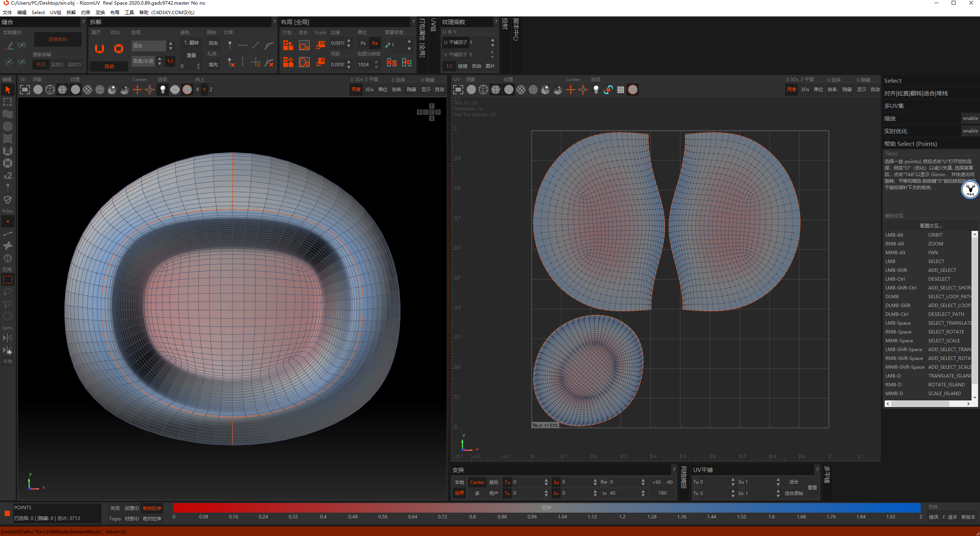Image resolution: width=980 pixels, height=536 pixels.
Task: Click the pin constraint icon under 约束
Action: 230,45
